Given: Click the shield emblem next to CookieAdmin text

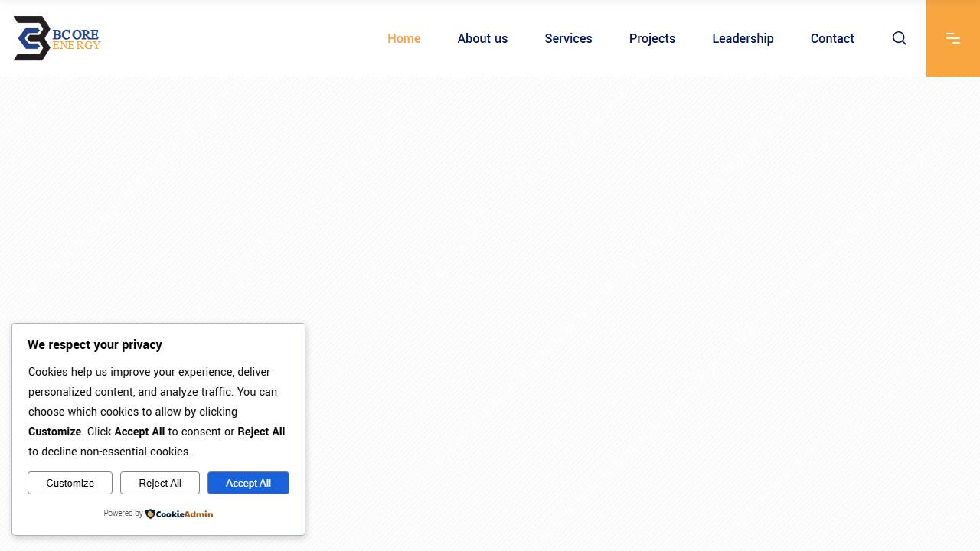Looking at the screenshot, I should (150, 514).
